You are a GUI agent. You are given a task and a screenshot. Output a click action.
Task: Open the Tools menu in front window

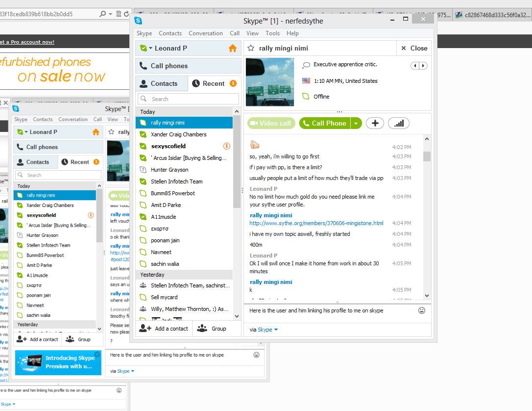272,33
